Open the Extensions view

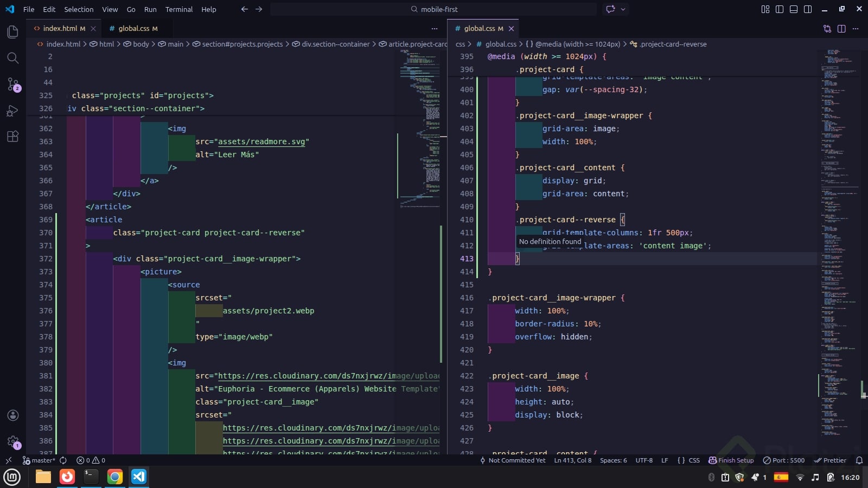tap(12, 137)
